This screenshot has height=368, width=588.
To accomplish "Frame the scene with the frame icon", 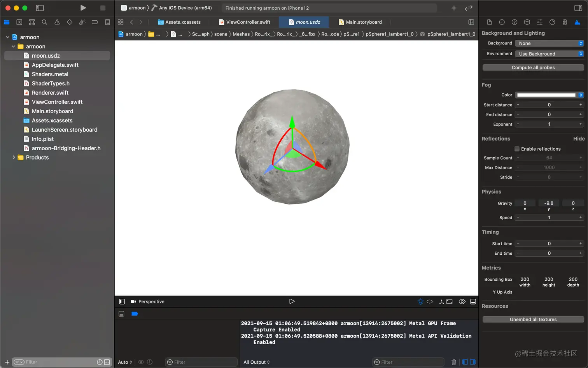I will 450,301.
